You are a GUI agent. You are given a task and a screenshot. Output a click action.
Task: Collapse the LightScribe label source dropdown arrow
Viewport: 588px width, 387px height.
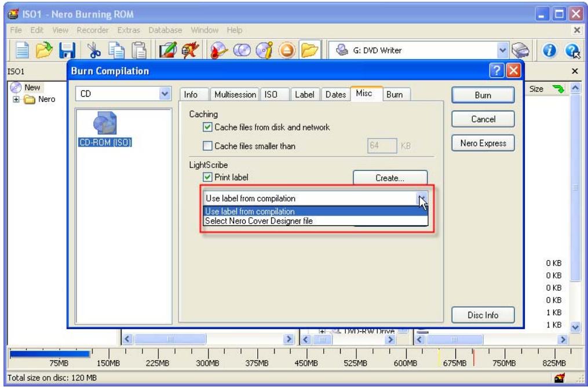point(422,198)
